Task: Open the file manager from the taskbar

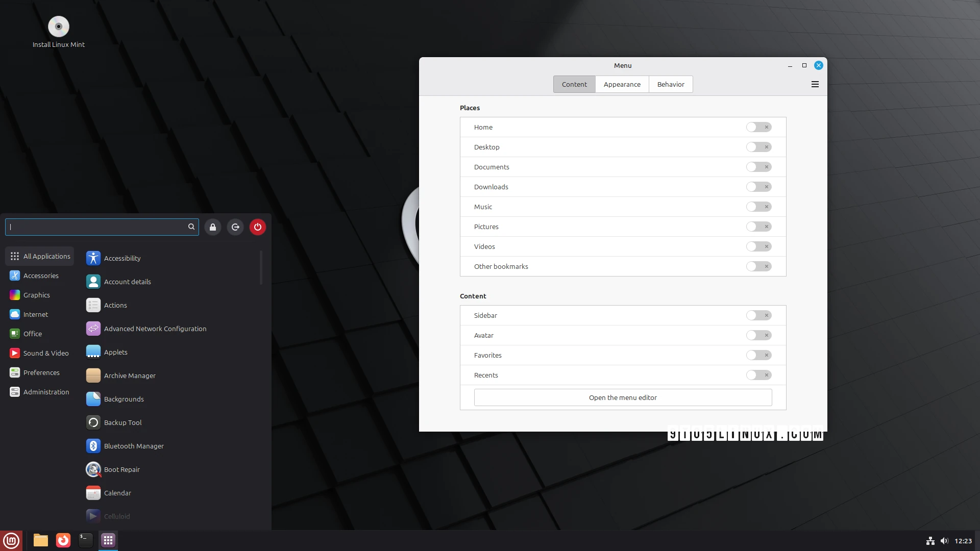Action: pos(40,540)
